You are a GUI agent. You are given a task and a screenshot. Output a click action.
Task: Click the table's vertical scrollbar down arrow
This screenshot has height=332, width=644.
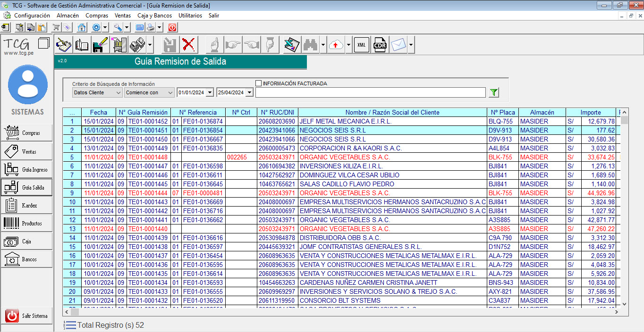(624, 304)
